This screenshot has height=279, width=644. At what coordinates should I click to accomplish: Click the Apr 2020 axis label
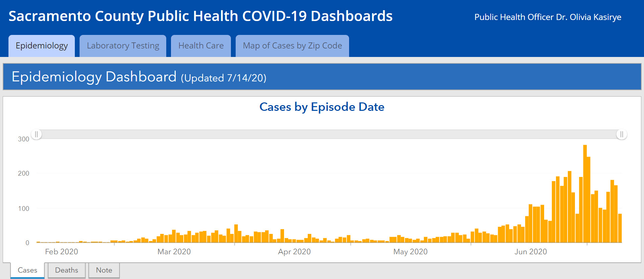(294, 252)
